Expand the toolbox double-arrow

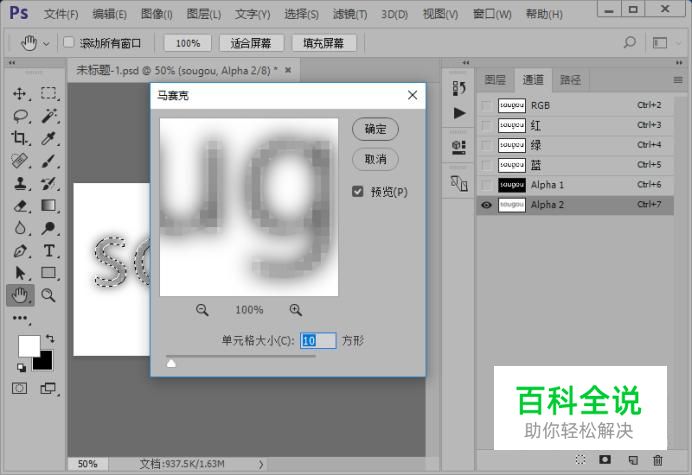(x=12, y=63)
